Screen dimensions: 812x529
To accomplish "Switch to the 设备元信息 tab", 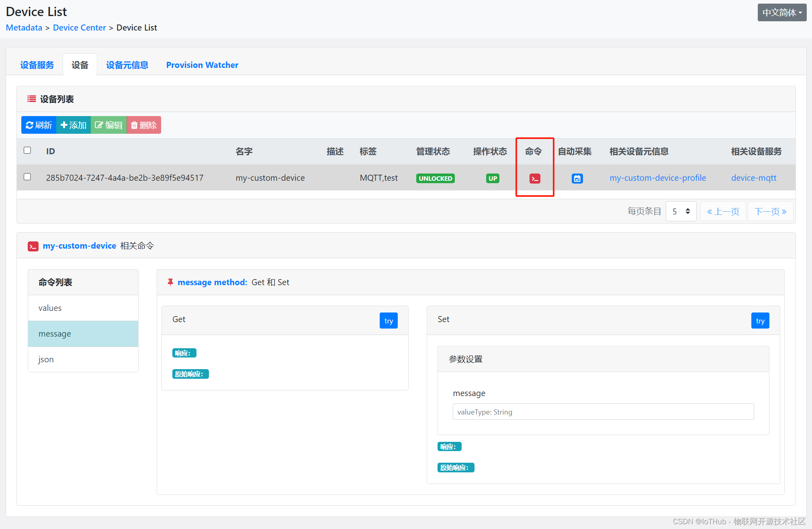I will [127, 65].
